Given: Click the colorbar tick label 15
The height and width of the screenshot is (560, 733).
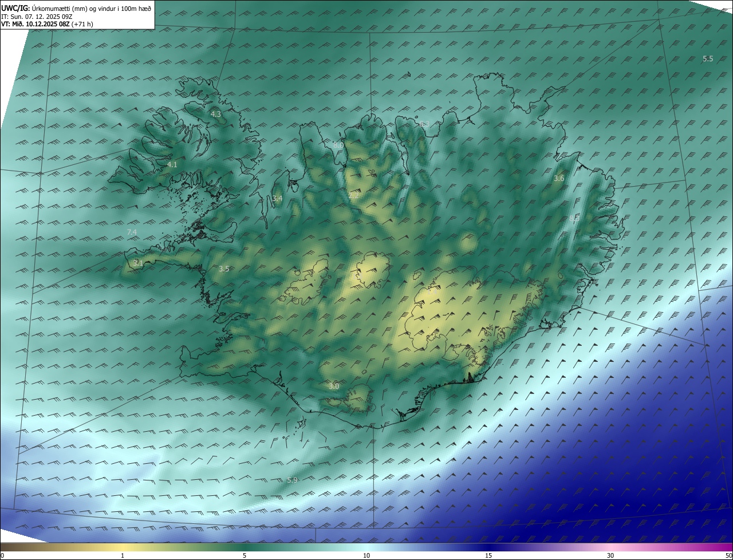Looking at the screenshot, I should pyautogui.click(x=488, y=555).
